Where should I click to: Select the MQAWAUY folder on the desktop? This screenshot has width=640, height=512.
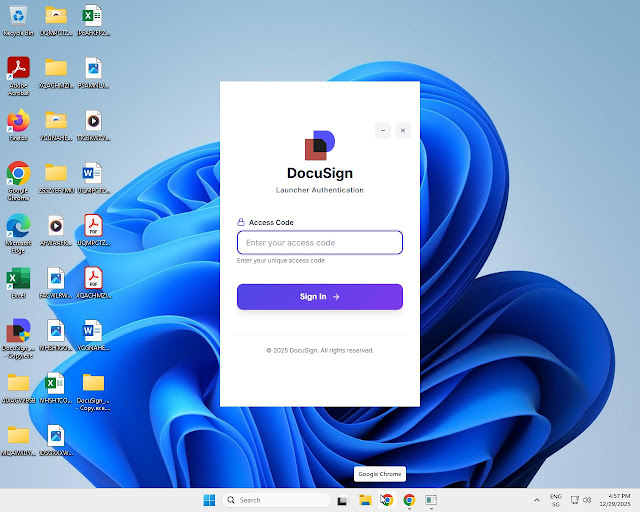tap(18, 440)
